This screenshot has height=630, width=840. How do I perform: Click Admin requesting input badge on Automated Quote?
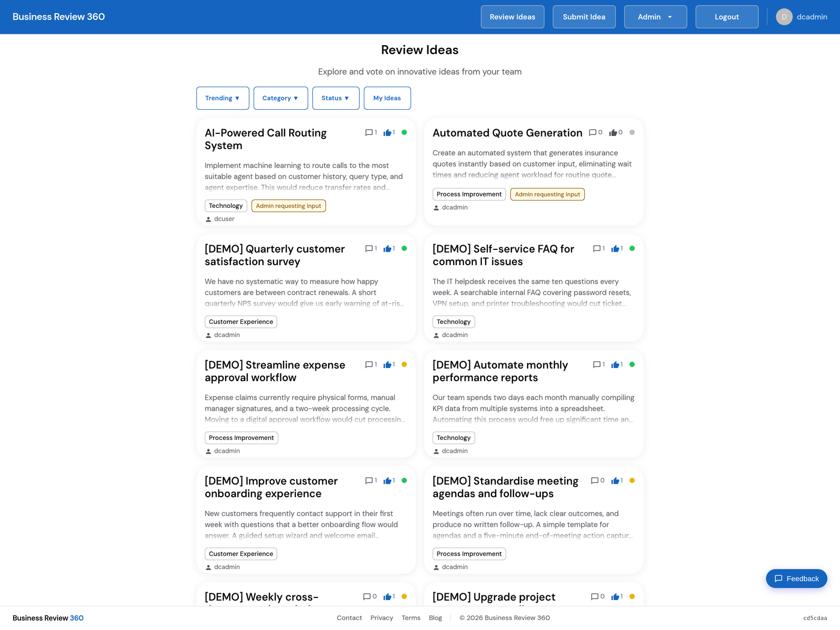click(x=548, y=194)
